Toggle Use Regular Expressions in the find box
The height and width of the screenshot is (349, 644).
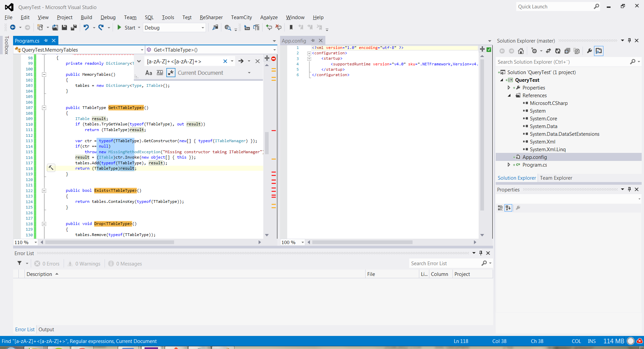[171, 73]
